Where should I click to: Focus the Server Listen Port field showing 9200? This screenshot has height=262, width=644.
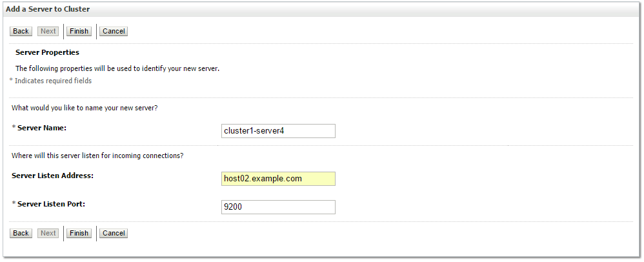point(278,207)
